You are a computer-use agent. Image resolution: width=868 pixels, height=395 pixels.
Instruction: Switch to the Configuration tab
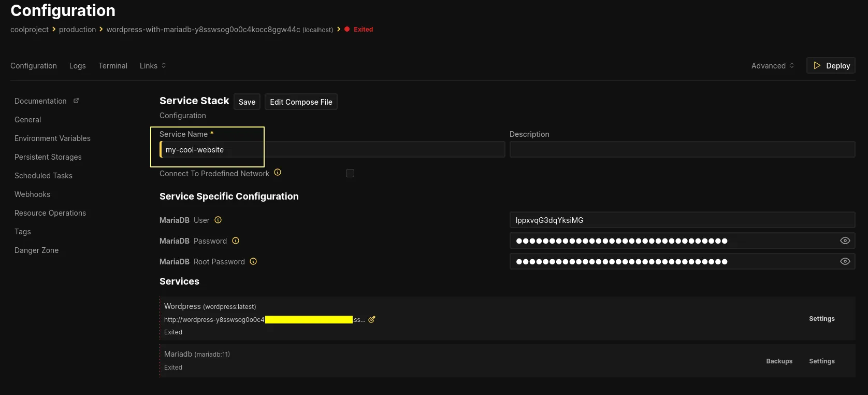pos(34,66)
